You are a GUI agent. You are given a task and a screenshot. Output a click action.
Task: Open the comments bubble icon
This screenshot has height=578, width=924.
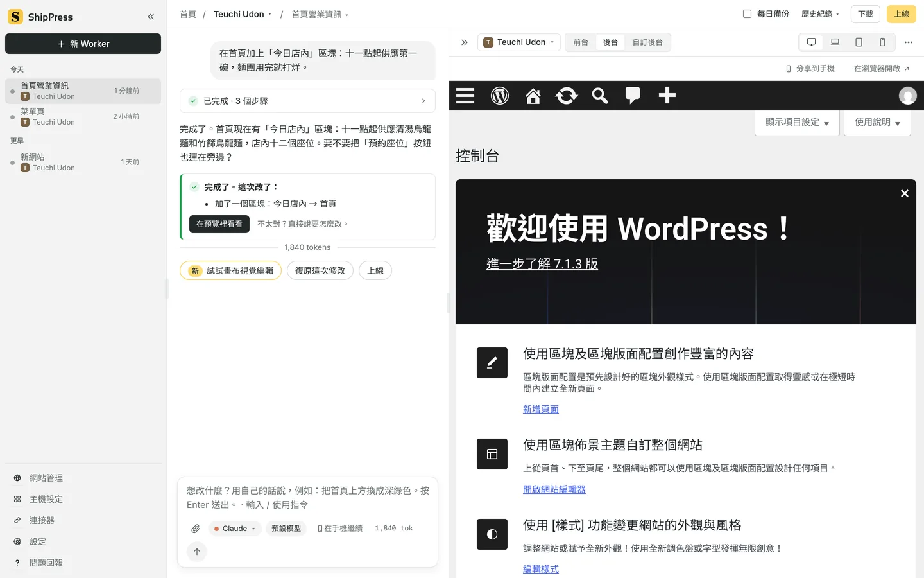tap(633, 96)
